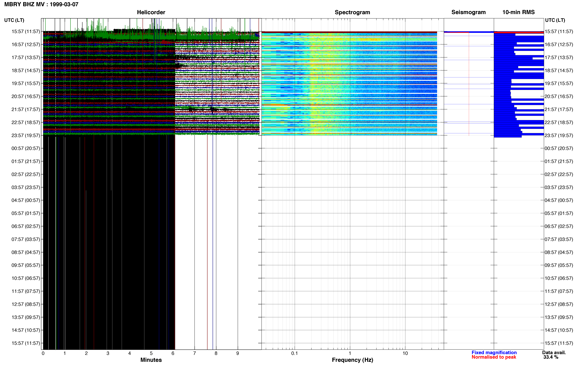The image size is (588, 368).
Task: Click '08:57 (04:57)' on the helicorder time axis
Action: click(26, 252)
